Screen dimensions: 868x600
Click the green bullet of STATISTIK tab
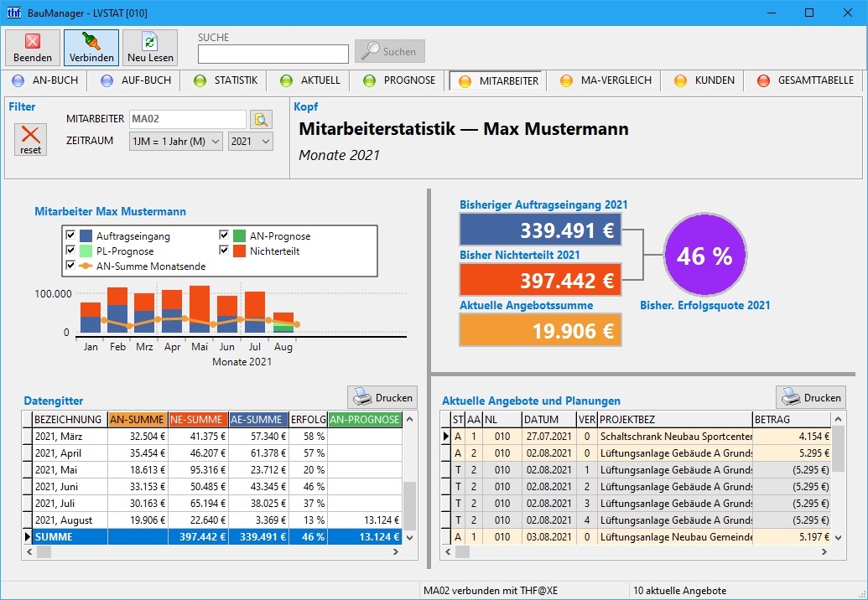200,80
